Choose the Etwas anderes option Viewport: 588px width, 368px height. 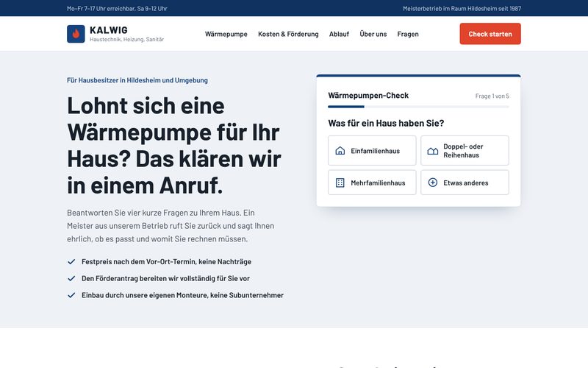(465, 183)
